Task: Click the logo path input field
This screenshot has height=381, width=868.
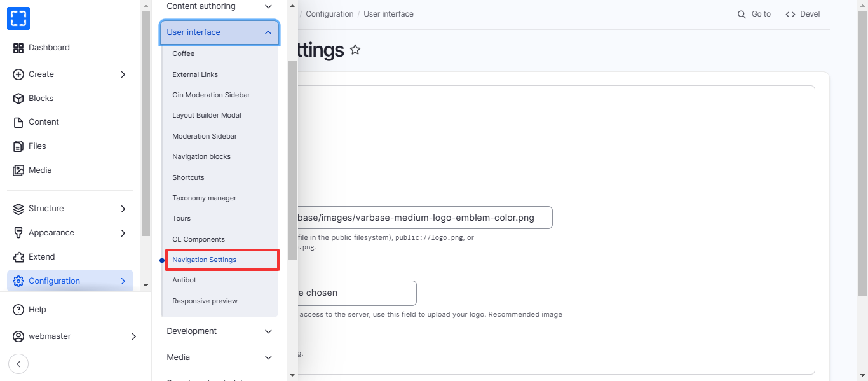Action: coord(419,218)
